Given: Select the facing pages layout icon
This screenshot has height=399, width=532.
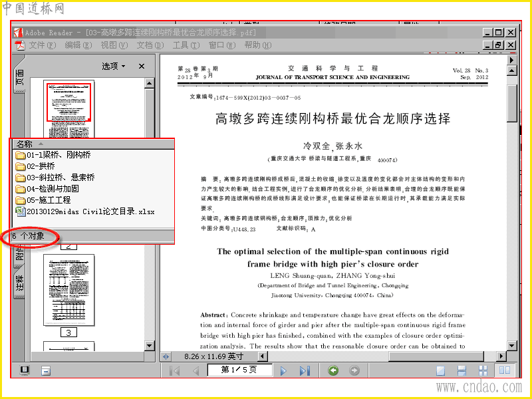Looking at the screenshot, I should point(505,370).
